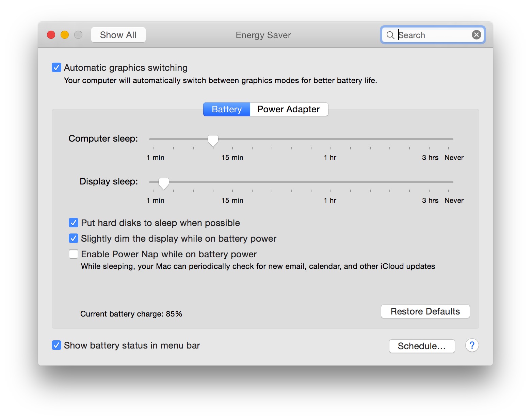Disable Automatic graphics switching
531x420 pixels.
tap(57, 67)
